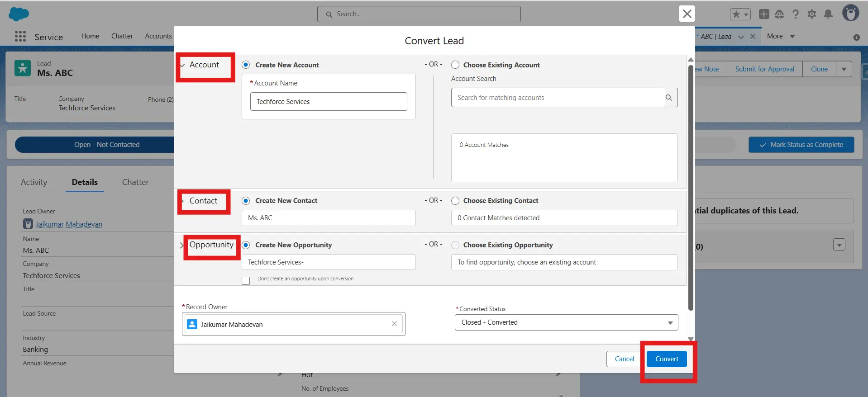This screenshot has height=397, width=868.
Task: Click the Clone button
Action: click(819, 69)
